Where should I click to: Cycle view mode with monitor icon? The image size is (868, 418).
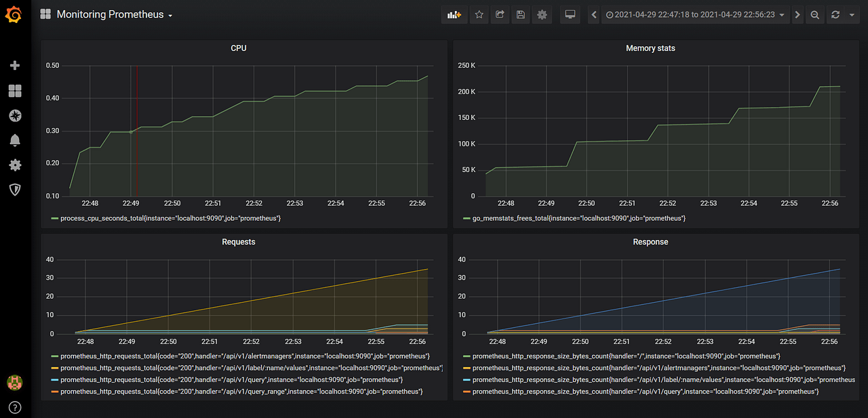(x=570, y=14)
